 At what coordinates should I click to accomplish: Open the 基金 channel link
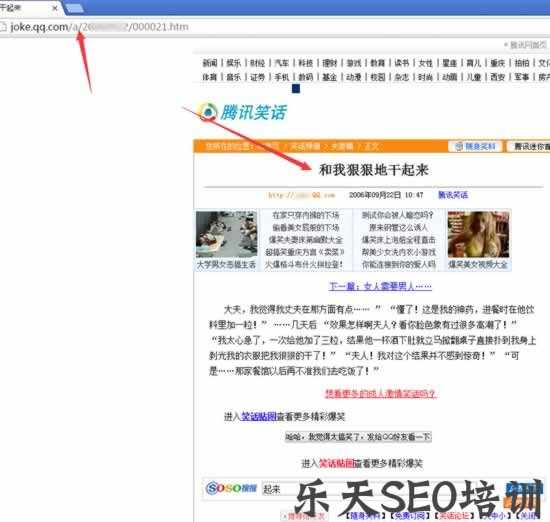(x=329, y=77)
